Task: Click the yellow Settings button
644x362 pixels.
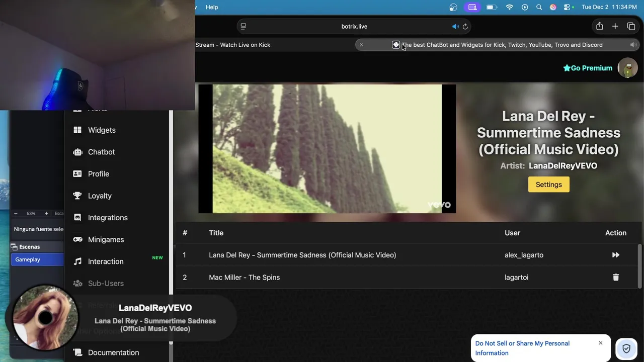Action: [x=548, y=185]
